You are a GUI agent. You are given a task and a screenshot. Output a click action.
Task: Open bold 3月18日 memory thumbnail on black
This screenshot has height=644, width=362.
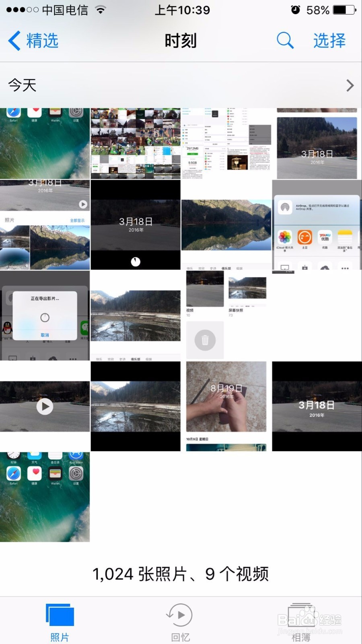click(x=317, y=406)
